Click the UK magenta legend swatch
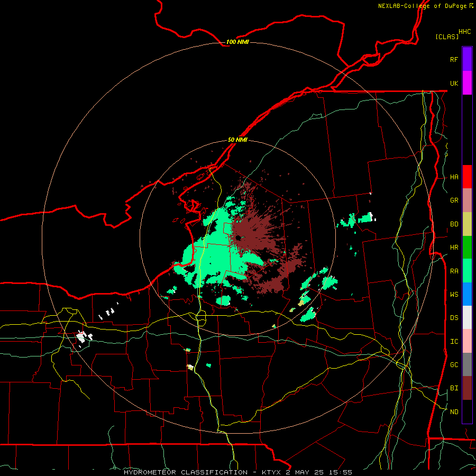Image resolution: width=476 pixels, height=476 pixels. (467, 83)
